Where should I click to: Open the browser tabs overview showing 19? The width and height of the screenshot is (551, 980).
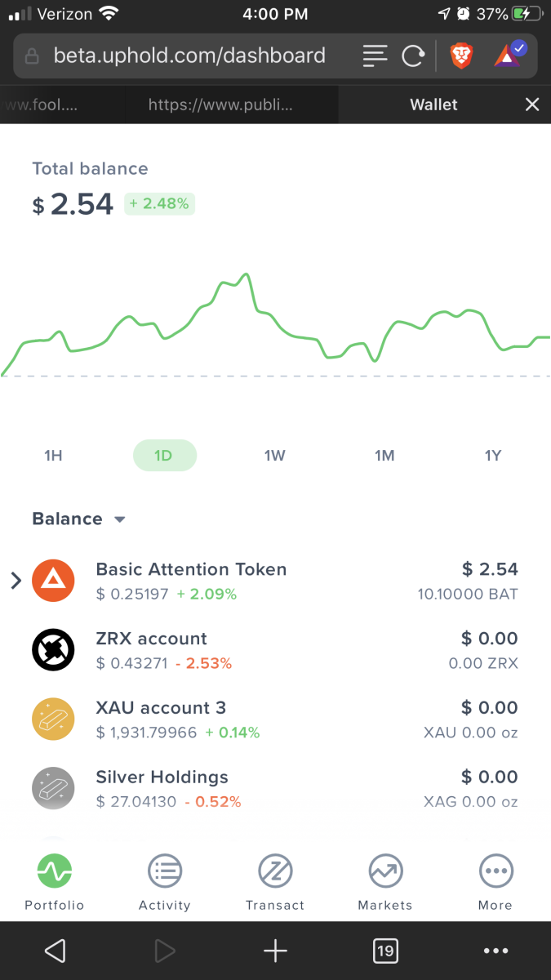tap(385, 951)
